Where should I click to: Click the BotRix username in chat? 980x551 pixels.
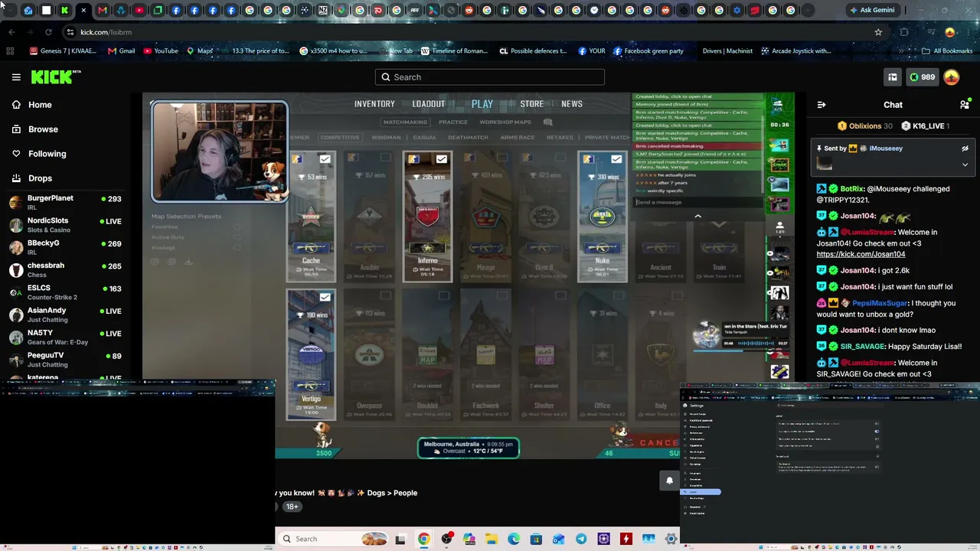(851, 189)
